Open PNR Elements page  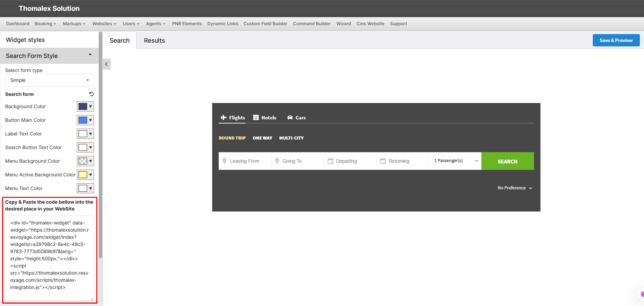(x=187, y=24)
